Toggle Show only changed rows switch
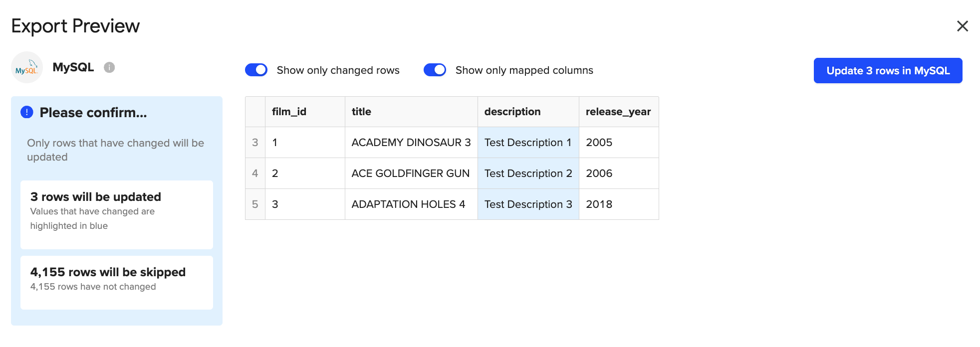Screen dimensions: 980x347 [x=256, y=70]
